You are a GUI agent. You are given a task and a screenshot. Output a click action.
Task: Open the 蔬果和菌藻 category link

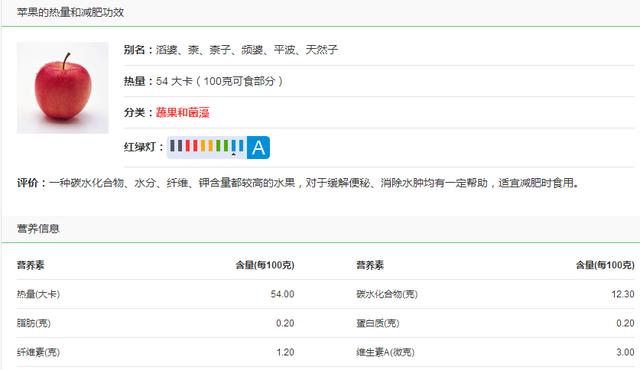pyautogui.click(x=182, y=113)
